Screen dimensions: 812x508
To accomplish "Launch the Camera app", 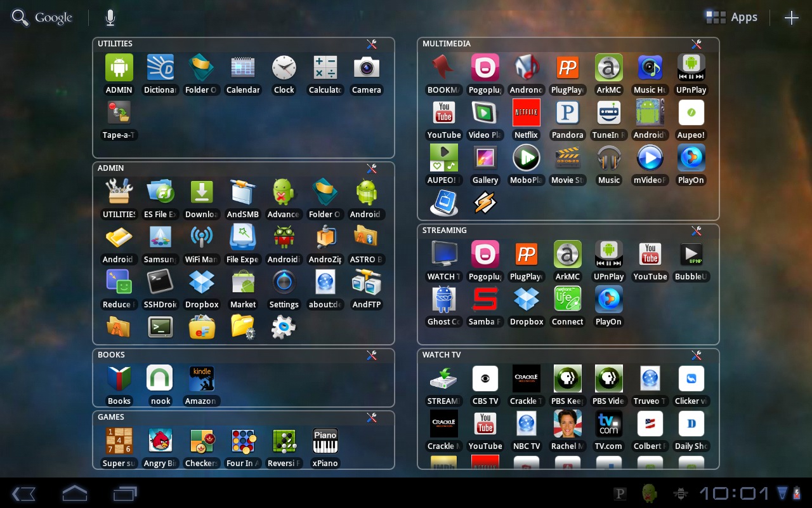I will [x=367, y=74].
